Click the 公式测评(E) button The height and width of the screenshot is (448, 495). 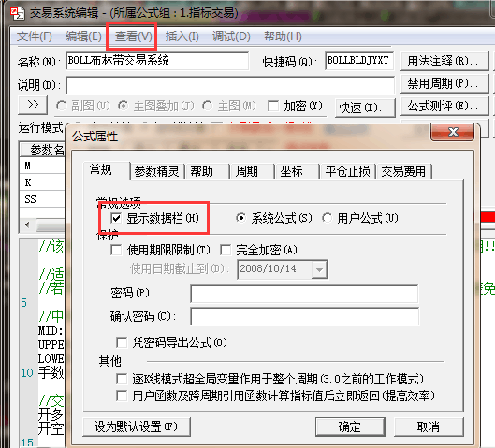[444, 107]
